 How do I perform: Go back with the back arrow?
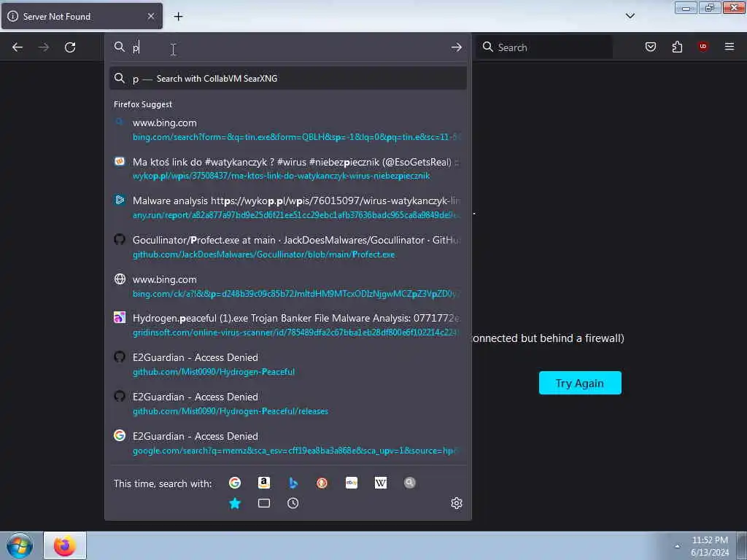click(18, 47)
